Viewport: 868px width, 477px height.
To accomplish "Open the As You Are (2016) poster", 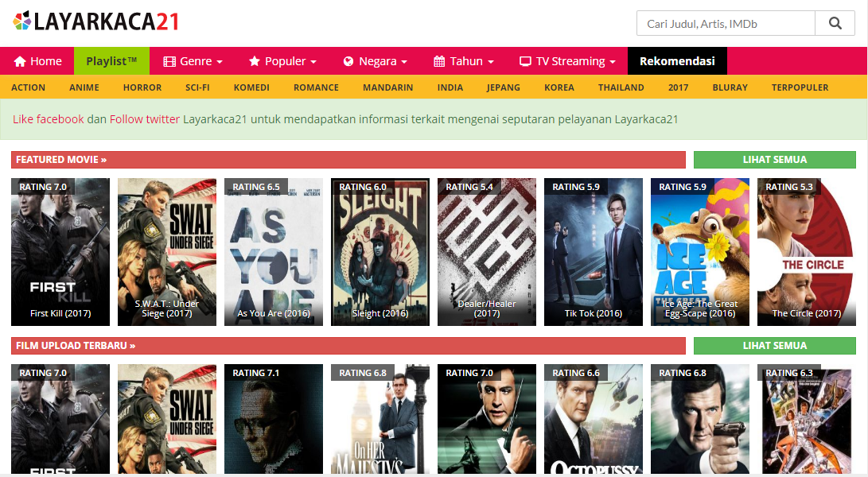I will [274, 252].
